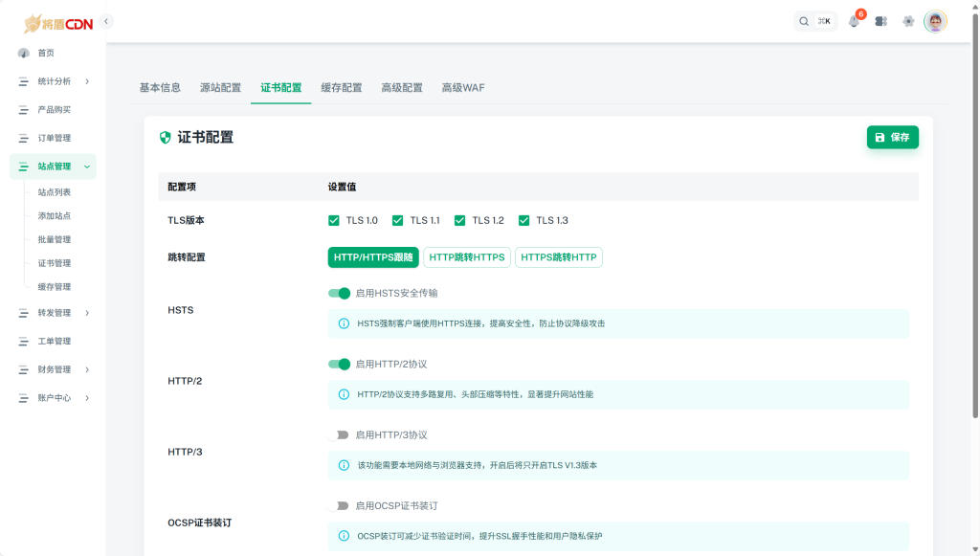
Task: Expand the 统计分析 sidebar menu
Action: click(x=53, y=81)
